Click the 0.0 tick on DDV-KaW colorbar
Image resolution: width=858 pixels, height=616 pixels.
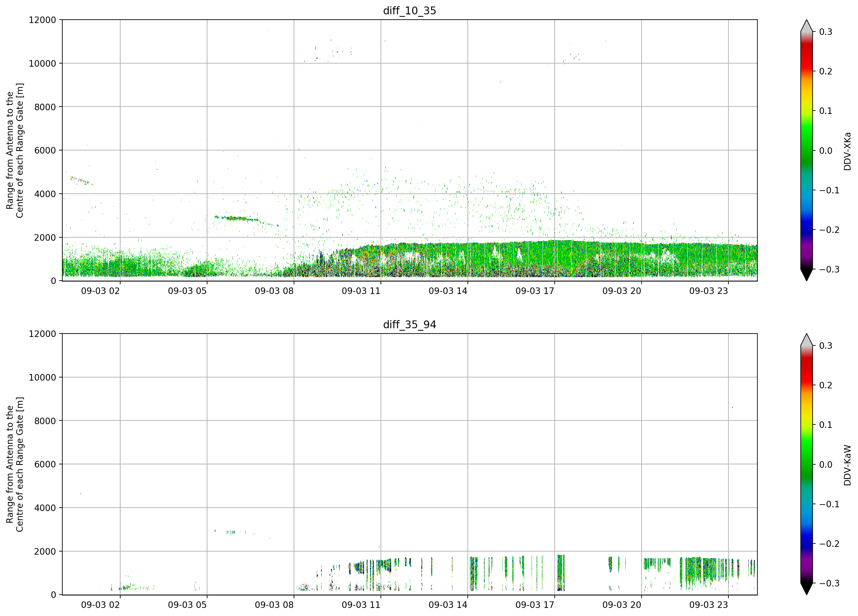click(826, 465)
